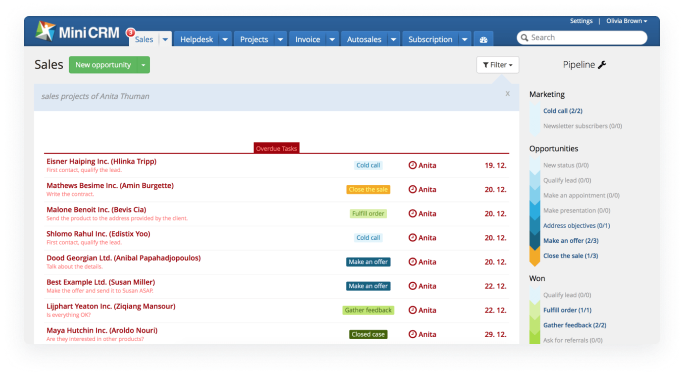Click clock icon in Malone Benoit row

412,213
